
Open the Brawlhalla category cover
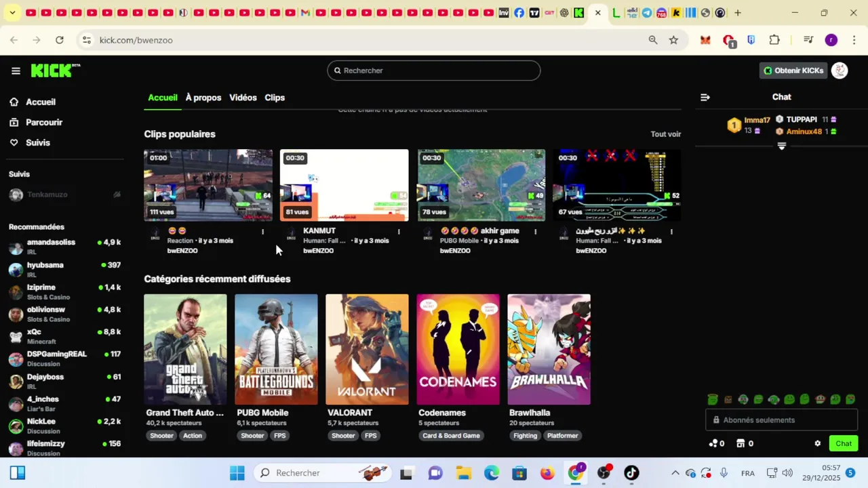click(x=549, y=349)
